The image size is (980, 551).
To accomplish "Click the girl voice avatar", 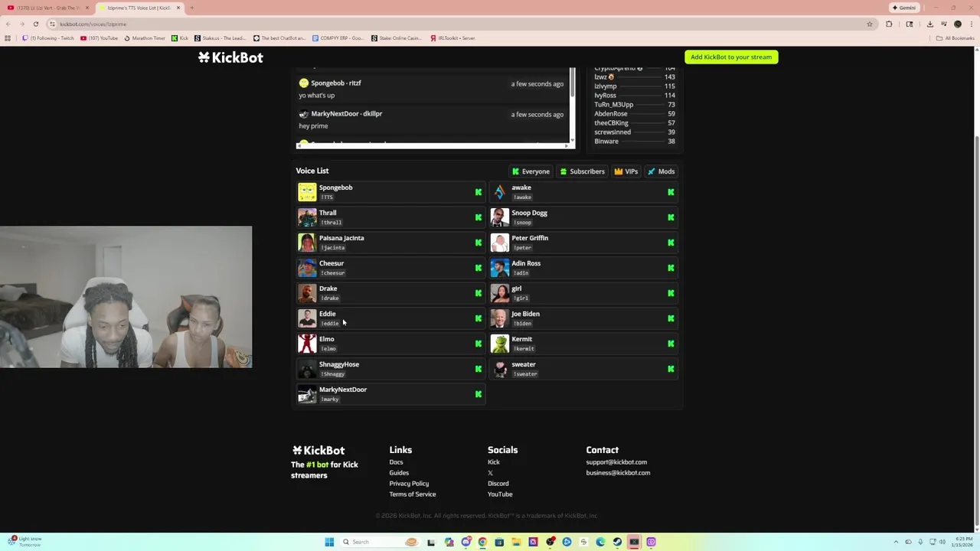I will (500, 293).
